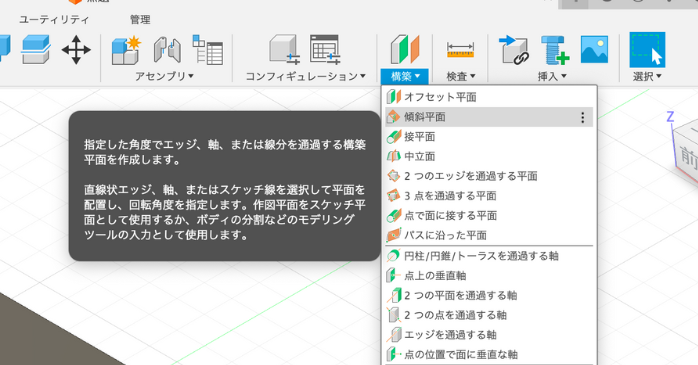Click the パスに沿った平面 icon
698x365 pixels.
click(x=394, y=235)
